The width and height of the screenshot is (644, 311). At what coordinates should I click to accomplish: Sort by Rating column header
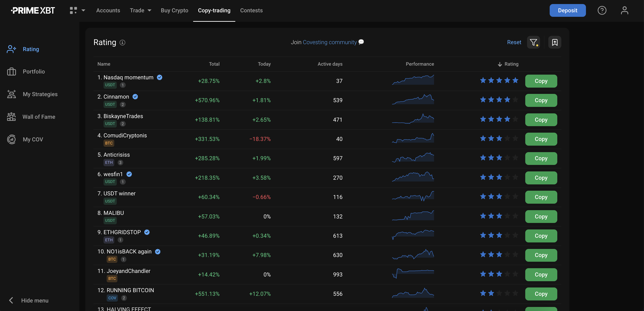click(x=508, y=64)
